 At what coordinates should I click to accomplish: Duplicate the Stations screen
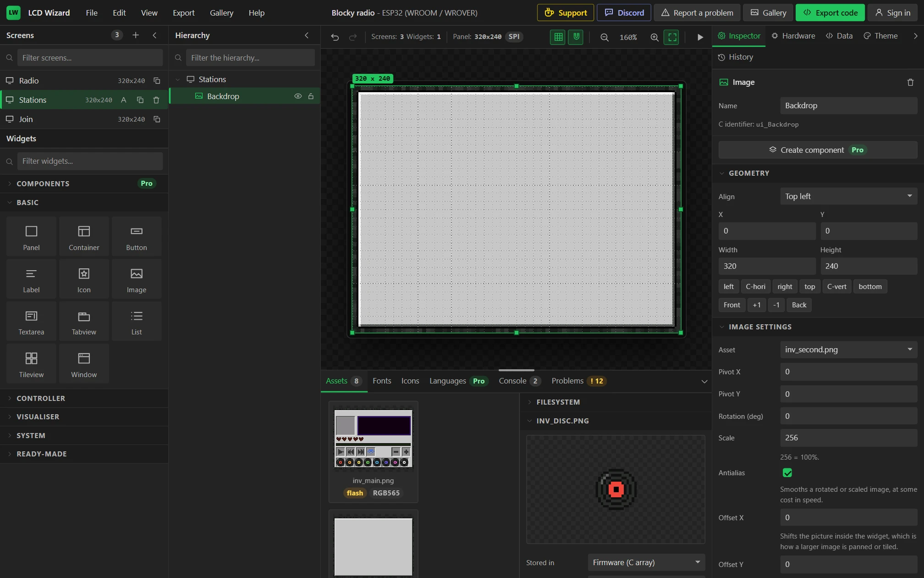click(x=140, y=100)
